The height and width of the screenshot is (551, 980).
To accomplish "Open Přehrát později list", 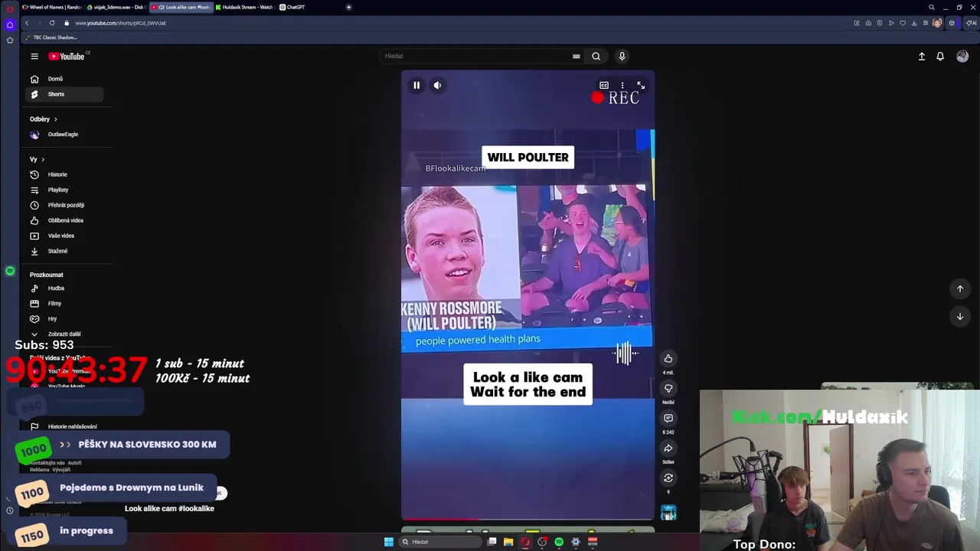I will (64, 205).
